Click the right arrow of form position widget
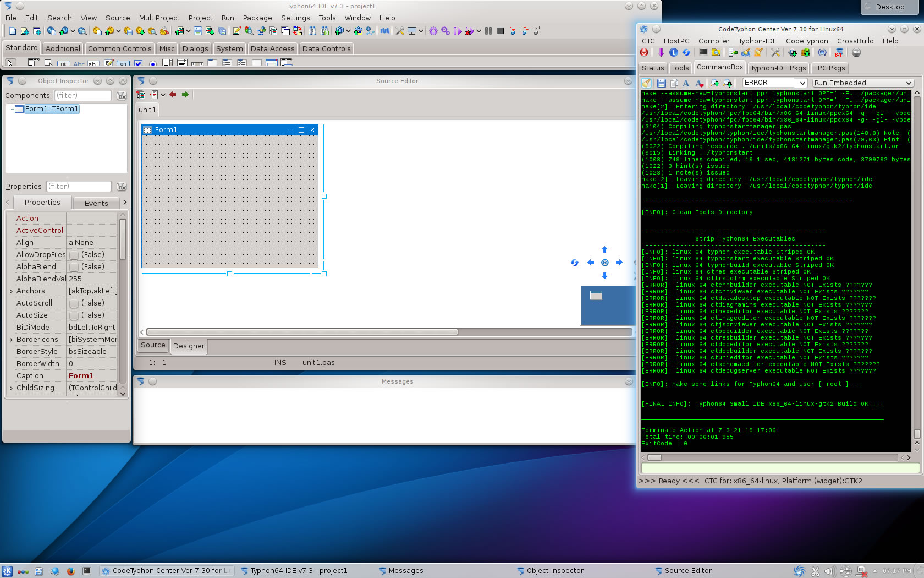924x578 pixels. [619, 263]
